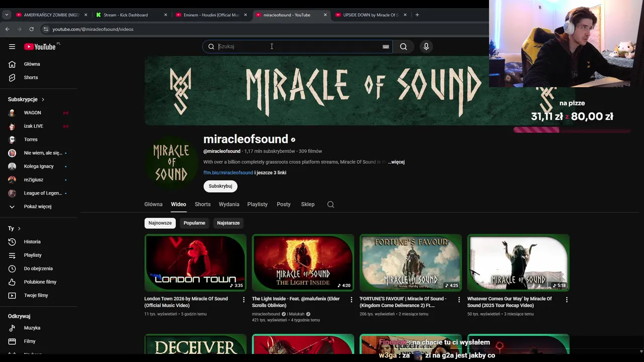Start voice search with microphone icon
Screen dimensions: 644x362
click(426, 47)
